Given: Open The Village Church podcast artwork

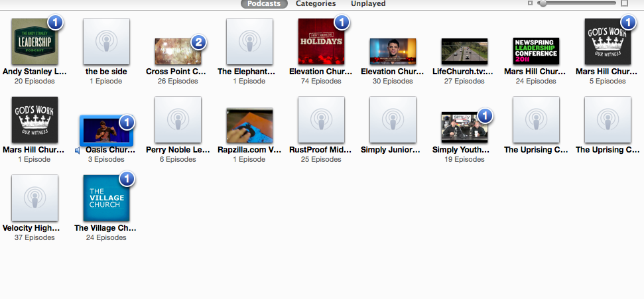Looking at the screenshot, I should click(x=106, y=198).
